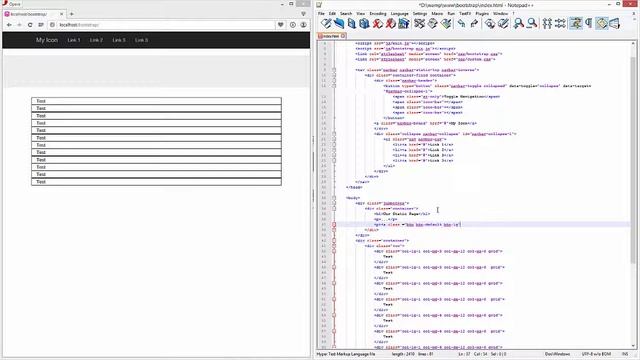Open the Language menu
This screenshot has width=640, height=360.
point(399,13)
